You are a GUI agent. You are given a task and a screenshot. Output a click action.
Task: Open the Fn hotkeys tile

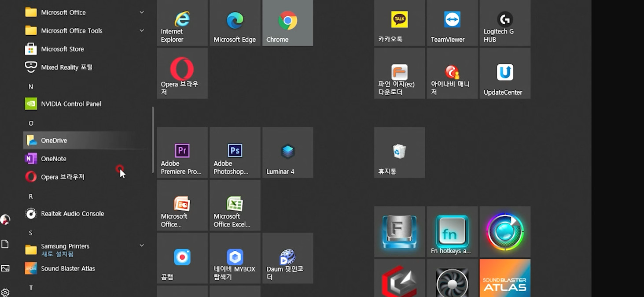click(453, 232)
